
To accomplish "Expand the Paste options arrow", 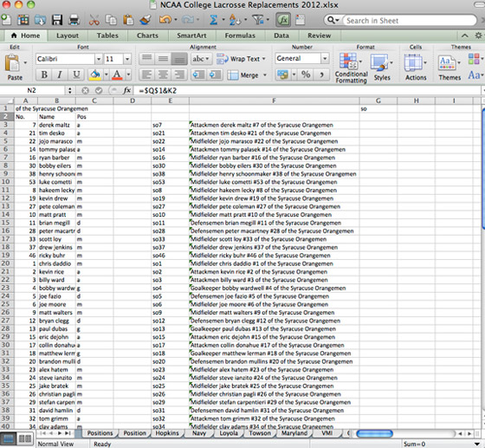I will [25, 62].
